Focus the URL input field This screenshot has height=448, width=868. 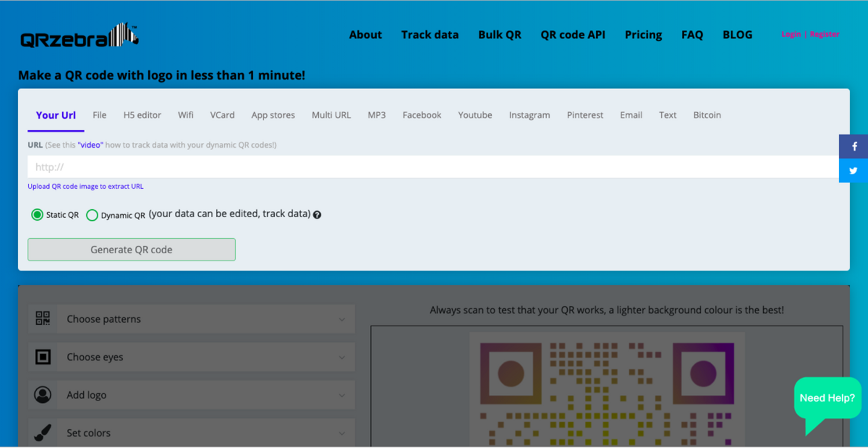coord(433,167)
